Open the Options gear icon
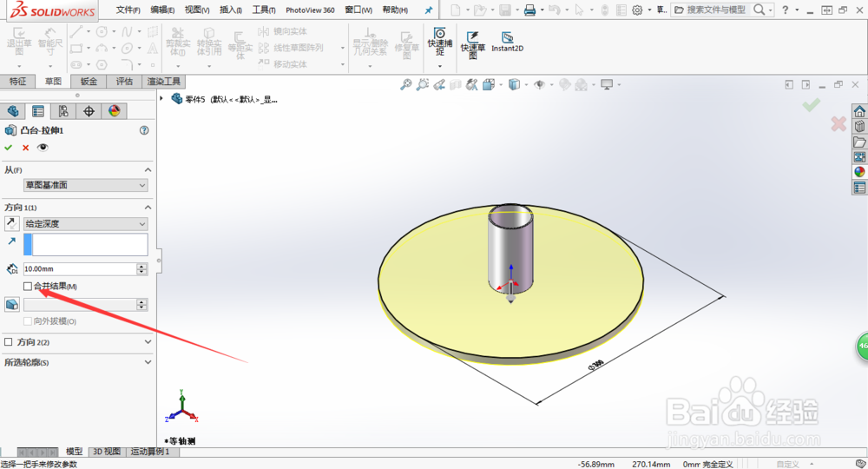 (x=637, y=10)
